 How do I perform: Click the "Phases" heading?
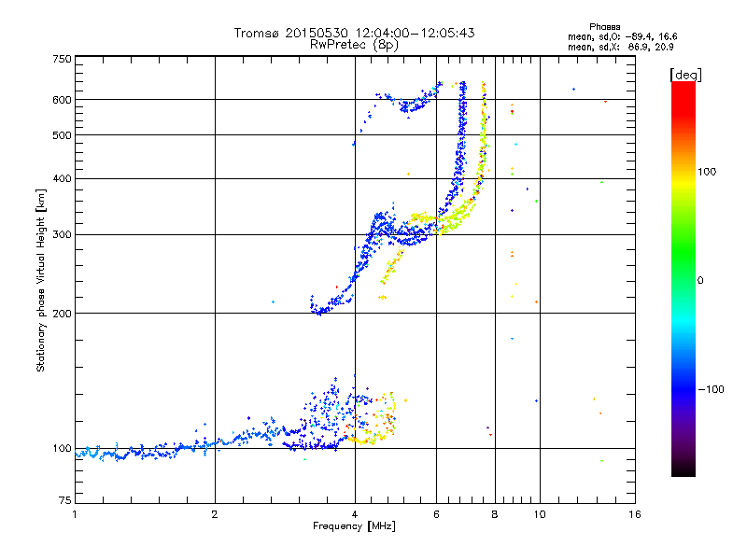[604, 27]
